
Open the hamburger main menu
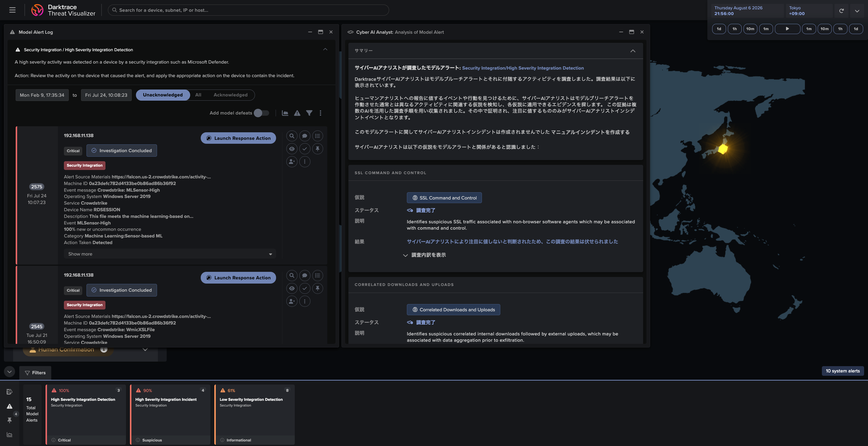point(12,10)
